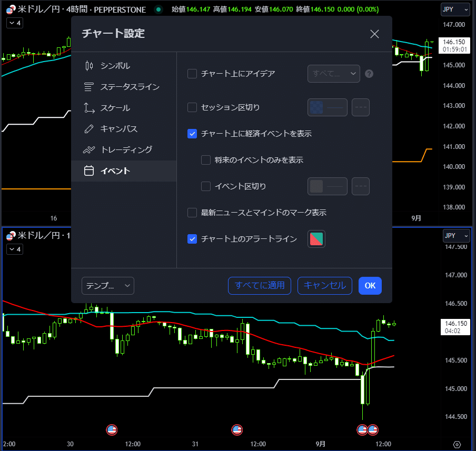Select the イベント settings tab

124,171
